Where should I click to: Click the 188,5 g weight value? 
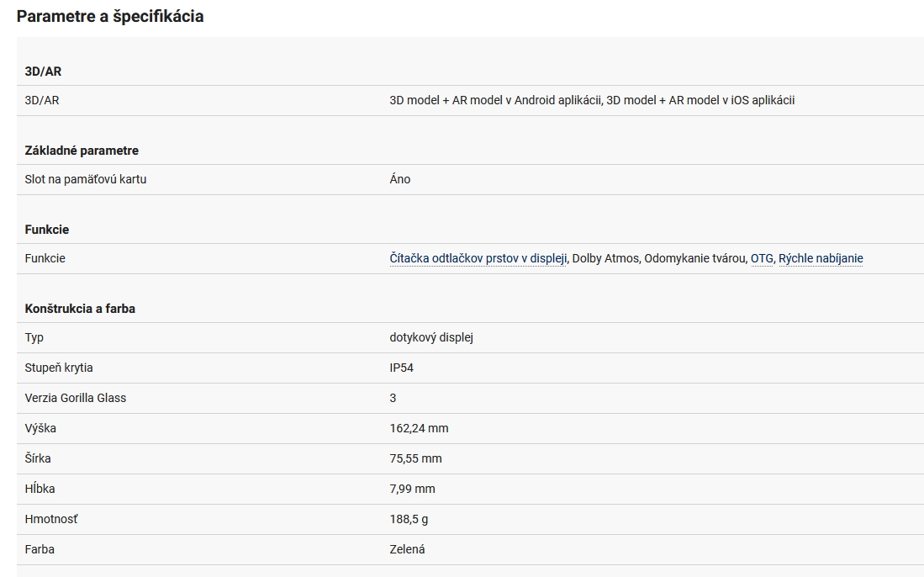pos(409,519)
